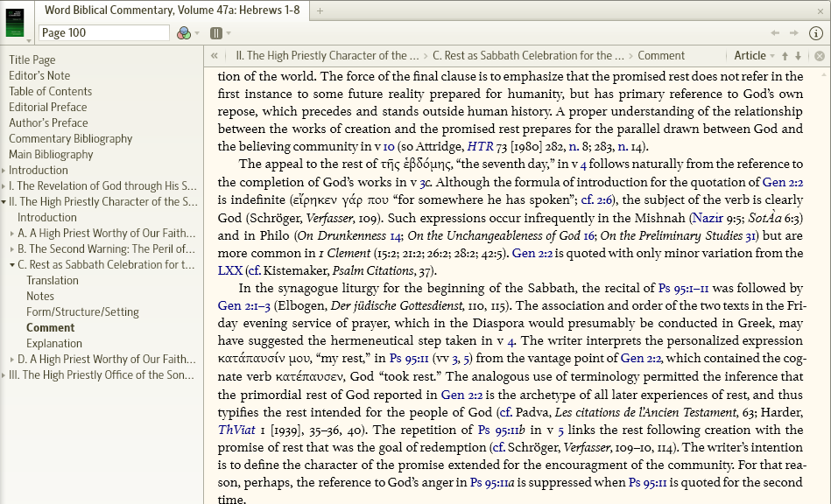Select the Word Biblical Commentary Hebrews tab
This screenshot has height=504, width=831.
[173, 10]
